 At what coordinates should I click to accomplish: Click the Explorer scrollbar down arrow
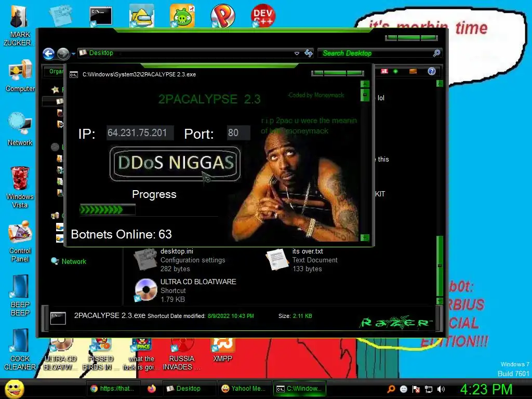pos(440,301)
